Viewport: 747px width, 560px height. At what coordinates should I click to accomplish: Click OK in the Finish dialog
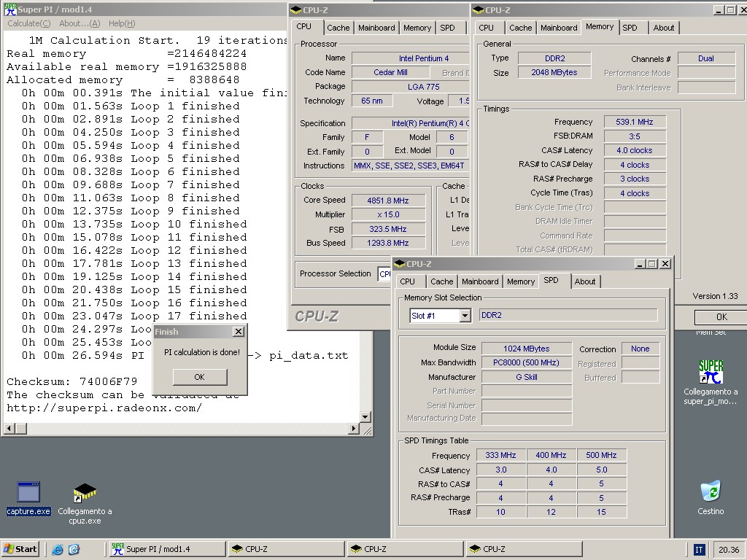coord(200,377)
